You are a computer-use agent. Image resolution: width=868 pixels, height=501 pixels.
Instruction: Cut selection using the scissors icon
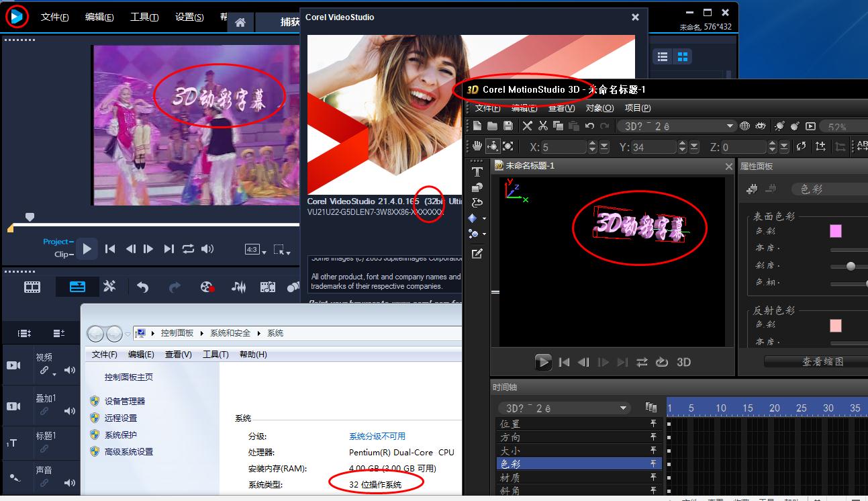click(x=542, y=126)
